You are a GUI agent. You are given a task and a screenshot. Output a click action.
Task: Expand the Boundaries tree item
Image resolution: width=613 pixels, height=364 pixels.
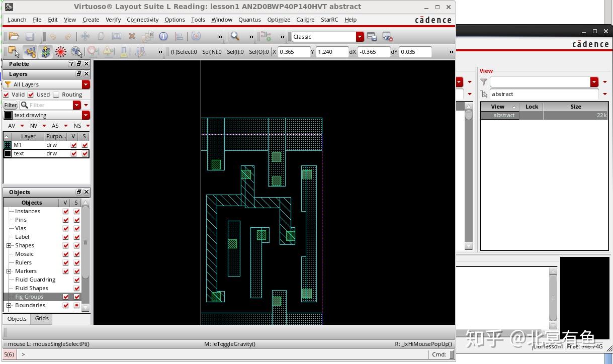[x=9, y=305]
